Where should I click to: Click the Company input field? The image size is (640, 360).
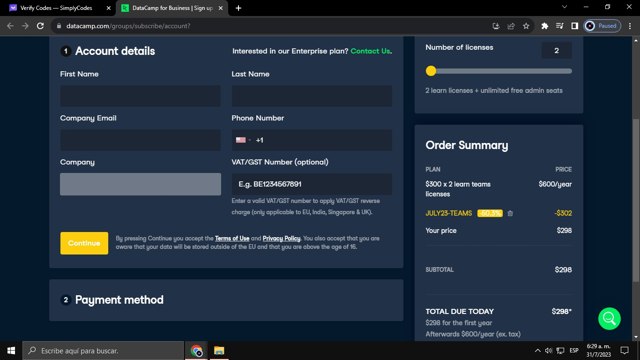140,184
